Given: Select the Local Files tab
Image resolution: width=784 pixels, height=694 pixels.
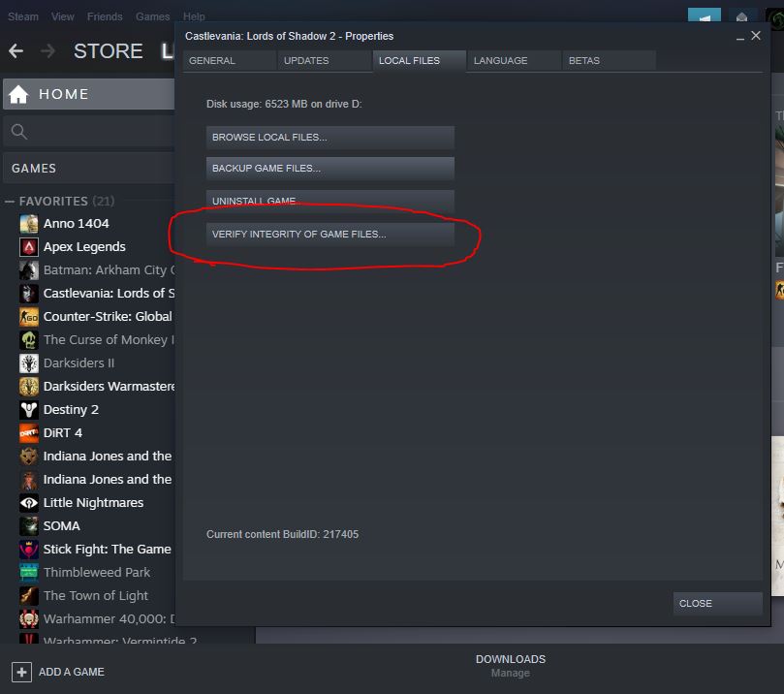Looking at the screenshot, I should point(419,60).
